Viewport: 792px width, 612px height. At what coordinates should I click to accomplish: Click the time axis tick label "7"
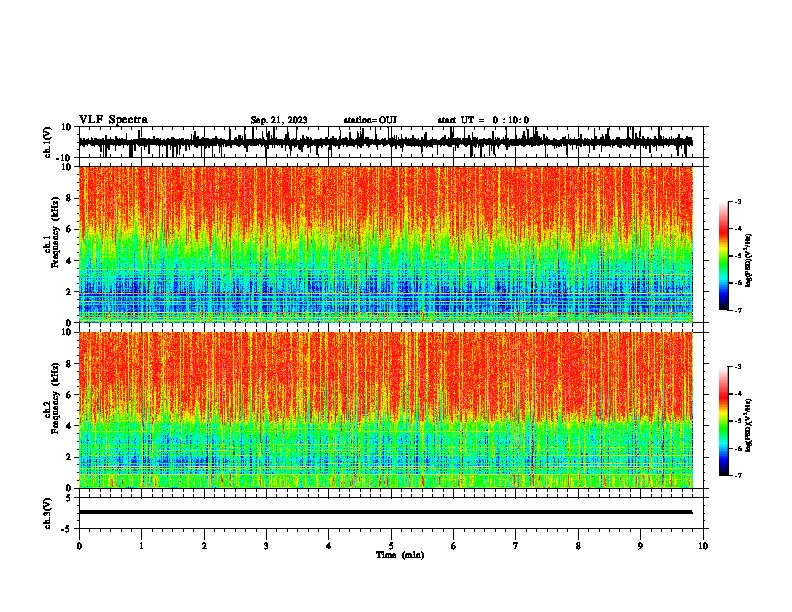(516, 546)
